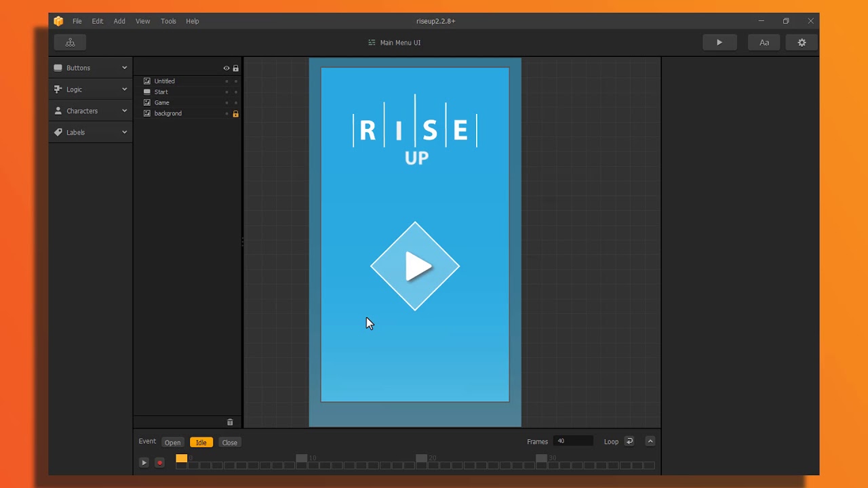This screenshot has width=868, height=488.
Task: Click the image icon of backgrond layer
Action: (147, 114)
